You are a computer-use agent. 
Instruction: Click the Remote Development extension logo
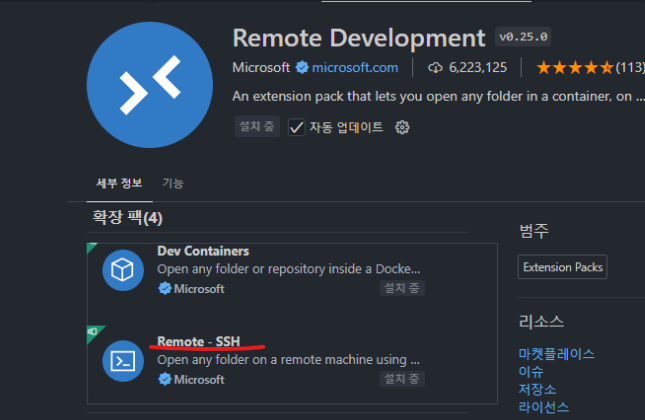pyautogui.click(x=150, y=85)
